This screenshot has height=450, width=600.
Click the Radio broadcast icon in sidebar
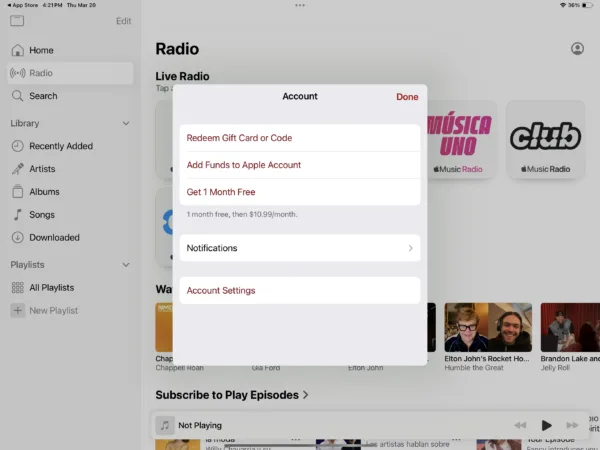pyautogui.click(x=18, y=73)
